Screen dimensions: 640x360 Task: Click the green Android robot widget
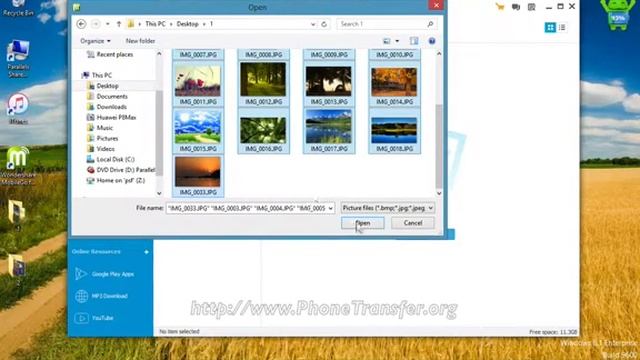tap(618, 15)
